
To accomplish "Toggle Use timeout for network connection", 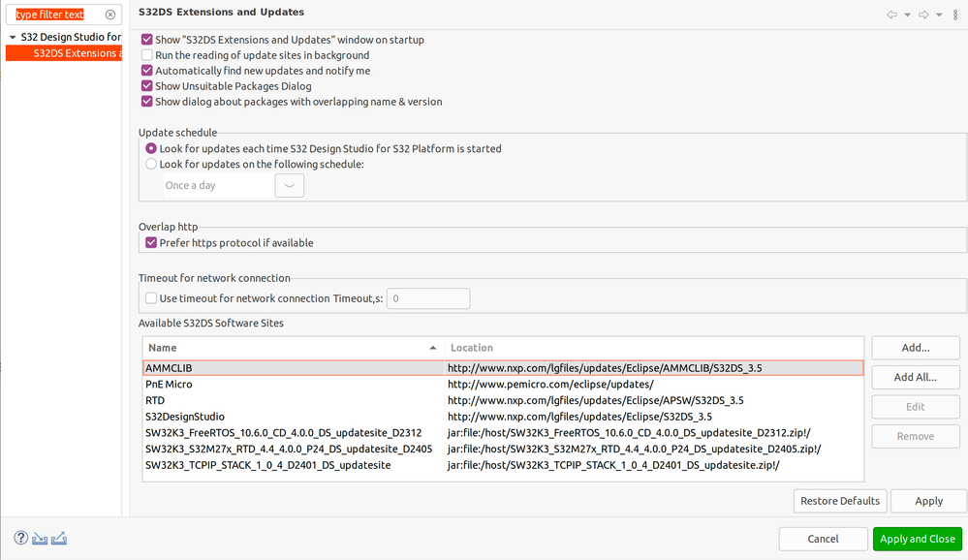I will pyautogui.click(x=151, y=298).
